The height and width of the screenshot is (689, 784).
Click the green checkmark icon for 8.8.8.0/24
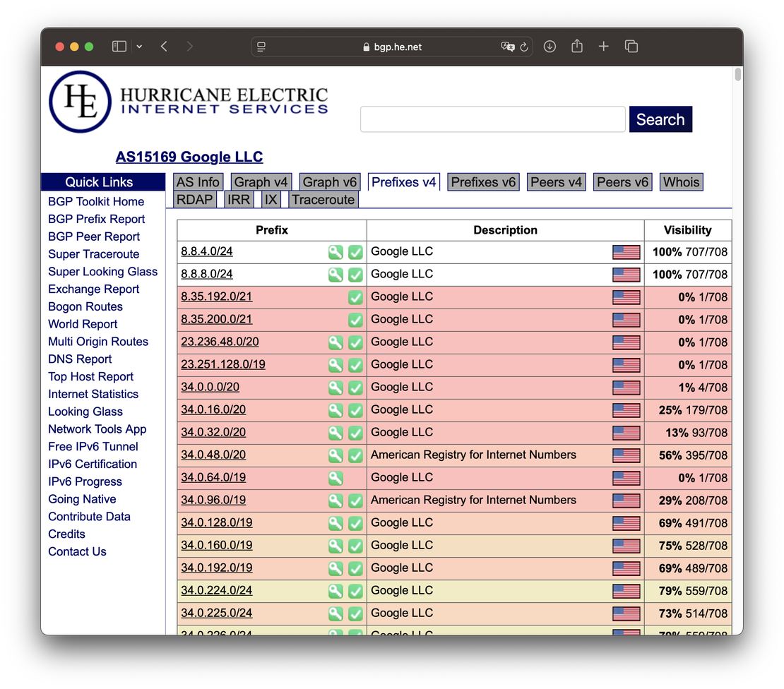355,275
